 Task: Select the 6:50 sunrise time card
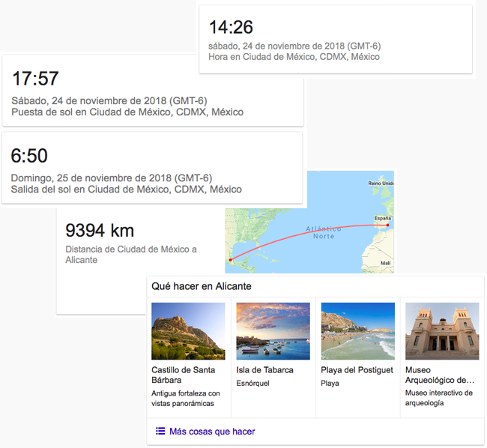[30, 156]
